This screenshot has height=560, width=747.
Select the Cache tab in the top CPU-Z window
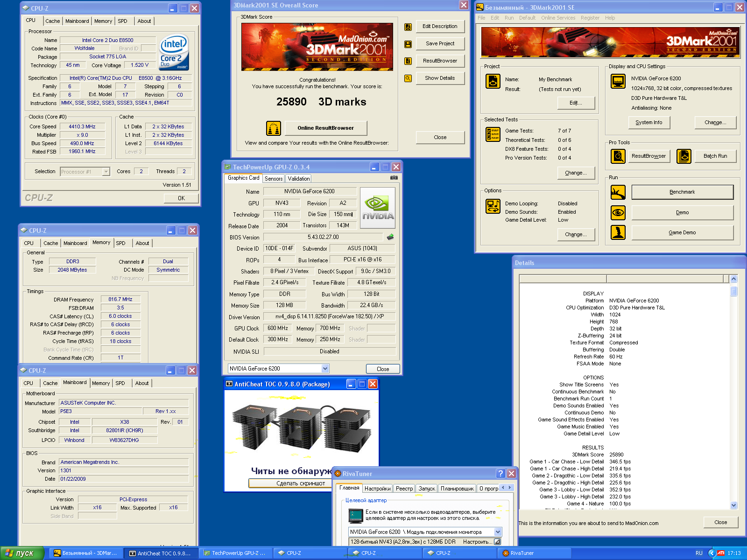click(x=52, y=21)
